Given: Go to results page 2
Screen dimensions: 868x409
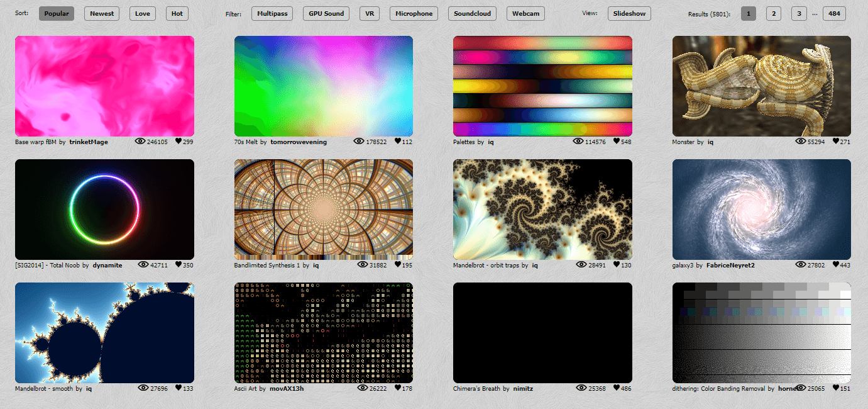Looking at the screenshot, I should coord(774,14).
